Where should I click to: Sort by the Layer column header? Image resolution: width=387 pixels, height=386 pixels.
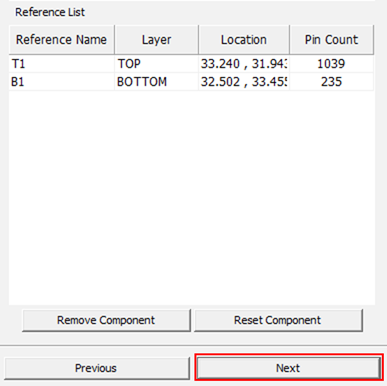coord(157,40)
